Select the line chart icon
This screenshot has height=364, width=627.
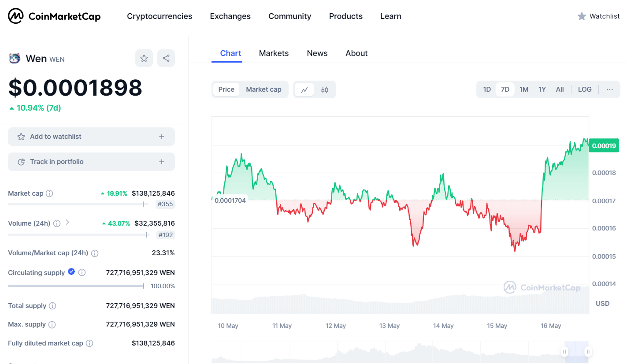click(x=304, y=89)
